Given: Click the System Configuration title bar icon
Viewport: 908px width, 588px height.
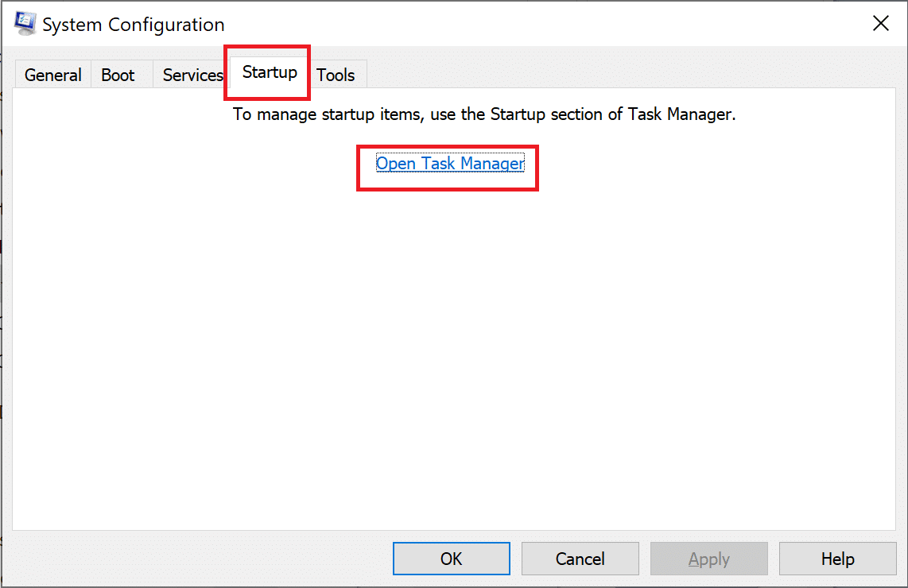Looking at the screenshot, I should [25, 23].
